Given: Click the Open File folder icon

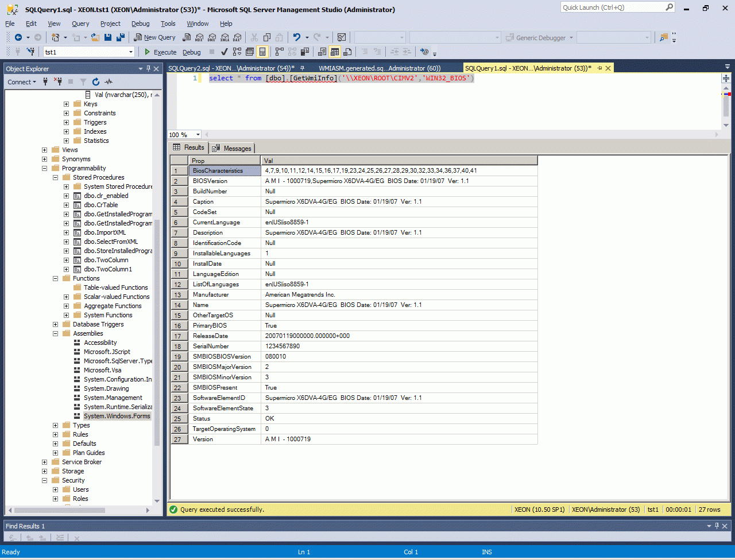Looking at the screenshot, I should 95,37.
